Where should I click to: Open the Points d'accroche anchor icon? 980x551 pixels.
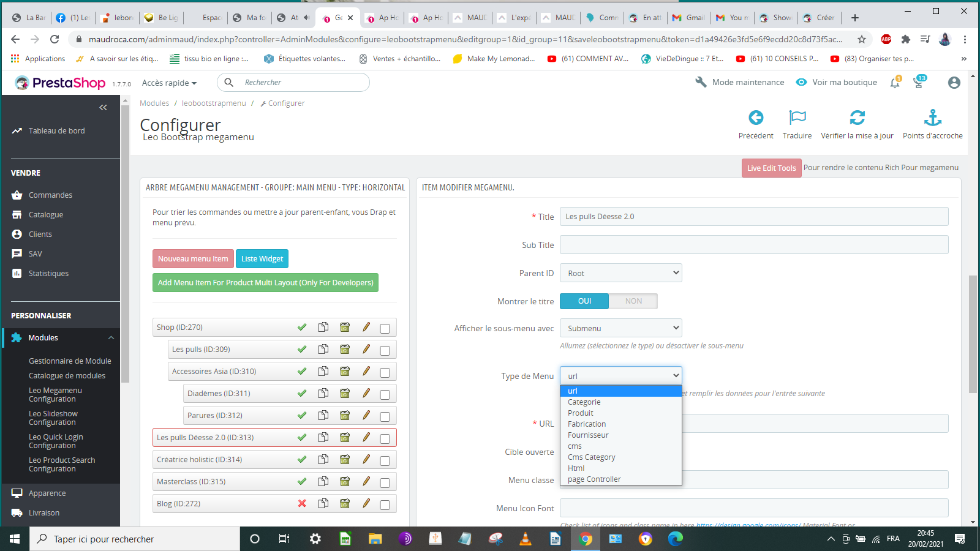pos(932,118)
